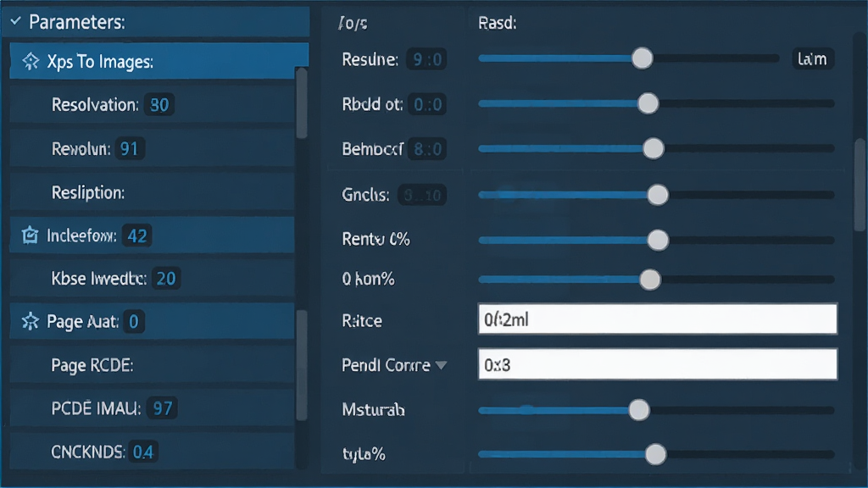Select the Resliption row
The image size is (868, 488).
[153, 192]
